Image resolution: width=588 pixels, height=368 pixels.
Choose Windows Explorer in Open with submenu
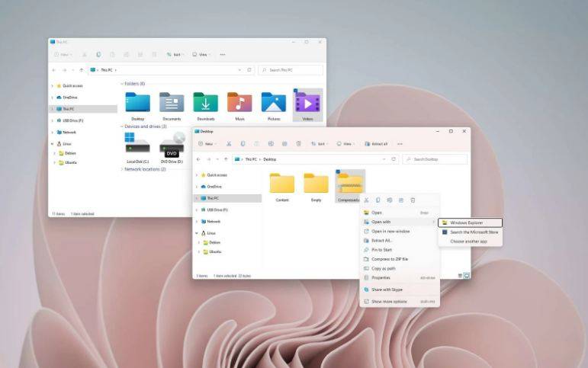(471, 222)
